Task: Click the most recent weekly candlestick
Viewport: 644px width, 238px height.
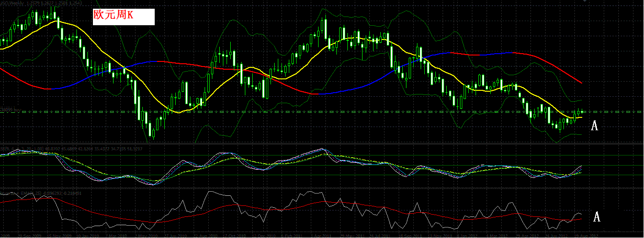Action: pyautogui.click(x=582, y=111)
